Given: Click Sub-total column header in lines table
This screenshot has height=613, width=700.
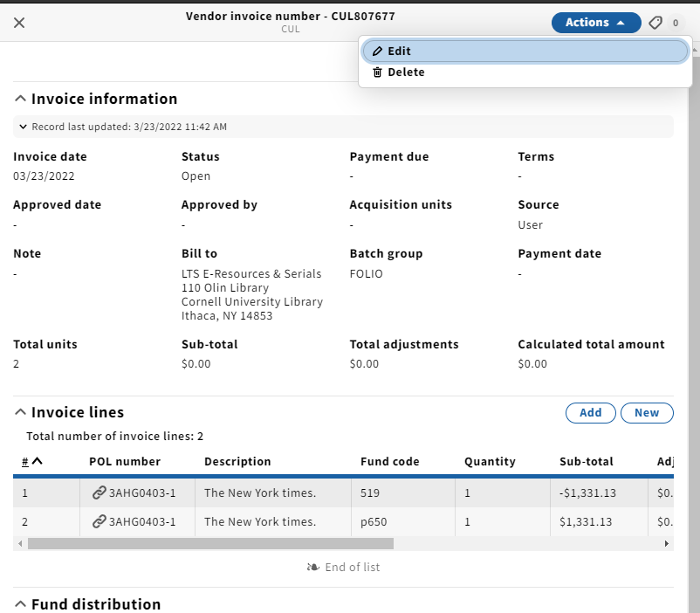Looking at the screenshot, I should (587, 462).
